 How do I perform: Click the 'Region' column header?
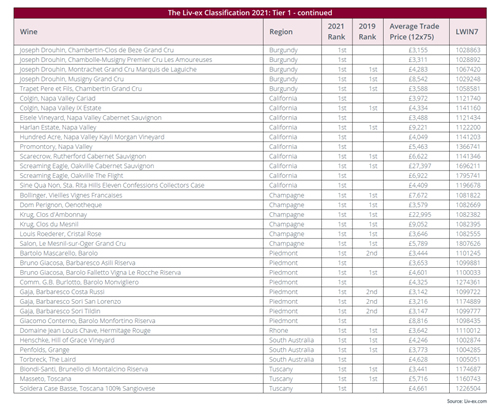(292, 32)
